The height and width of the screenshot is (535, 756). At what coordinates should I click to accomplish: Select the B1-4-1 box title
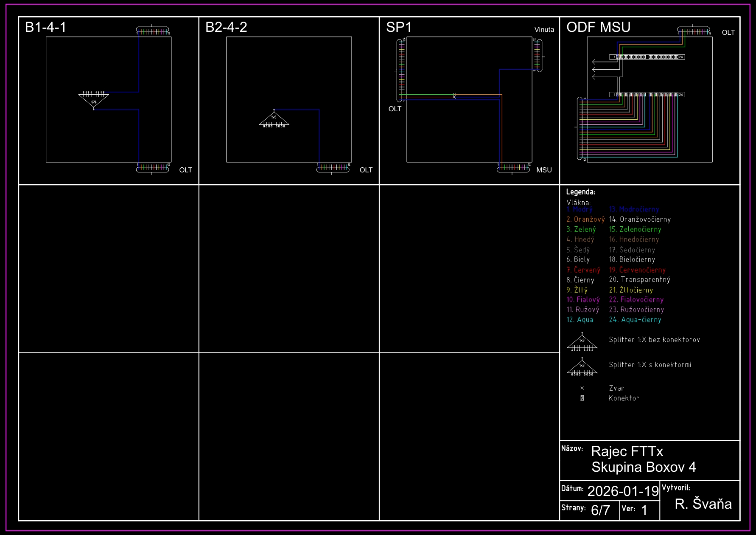pos(46,27)
